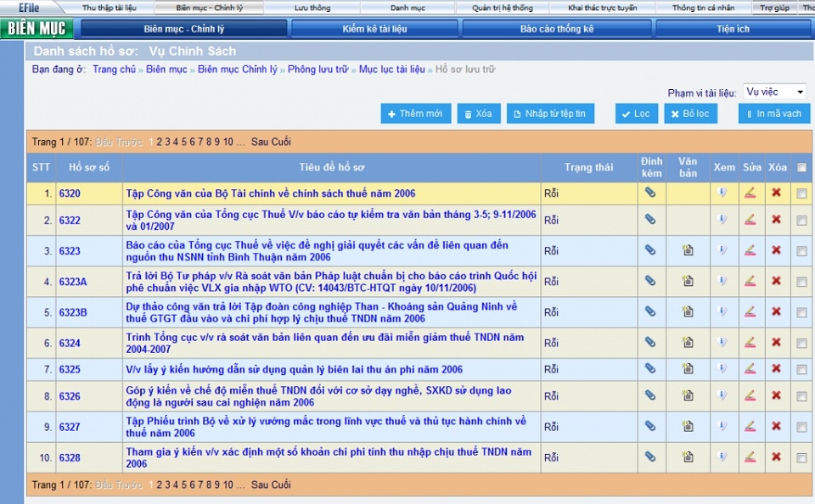
Task: Delete red X for record 6325
Action: (776, 369)
